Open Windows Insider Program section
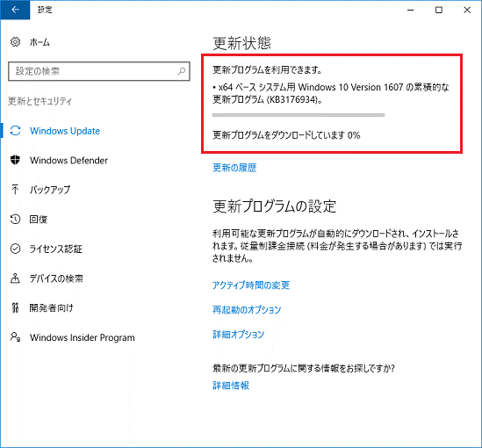Viewport: 482px width, 448px height. coord(83,337)
